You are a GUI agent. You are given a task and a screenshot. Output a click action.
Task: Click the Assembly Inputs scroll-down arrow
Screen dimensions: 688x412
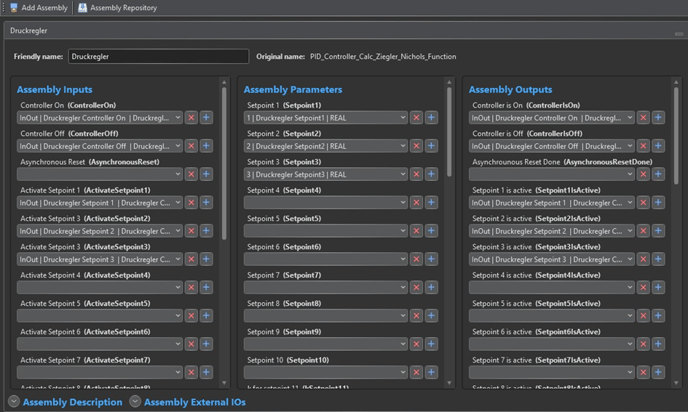[224, 383]
